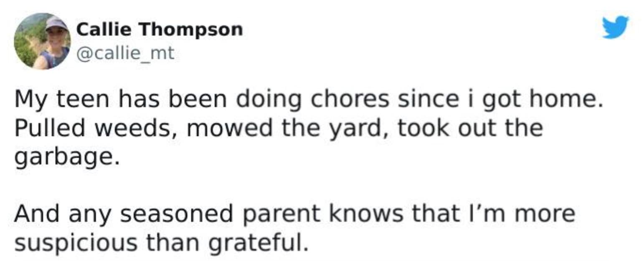This screenshot has height=261, width=644.
Task: Click the Twitter bird logo
Action: point(615,27)
